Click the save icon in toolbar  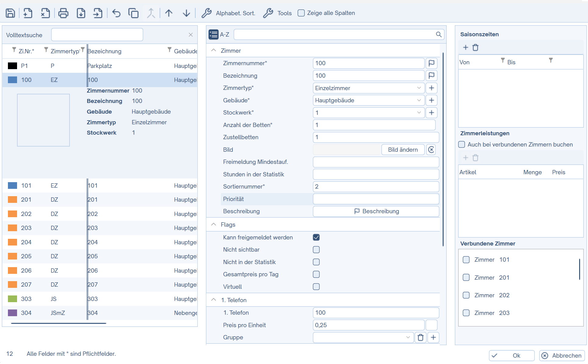[10, 13]
